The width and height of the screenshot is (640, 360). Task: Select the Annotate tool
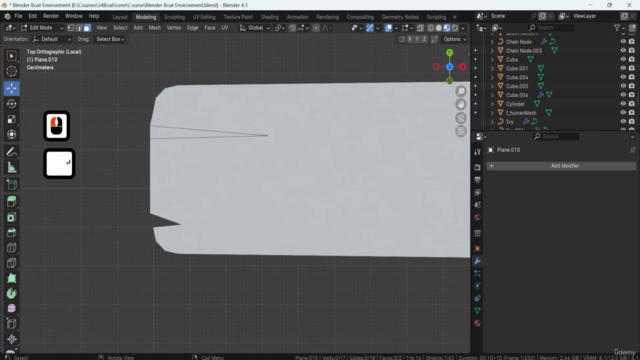[x=11, y=152]
